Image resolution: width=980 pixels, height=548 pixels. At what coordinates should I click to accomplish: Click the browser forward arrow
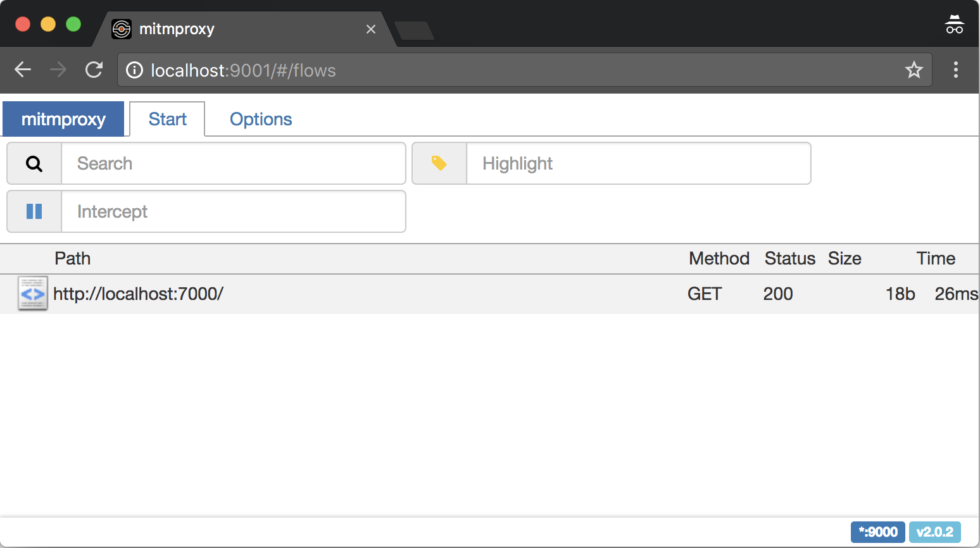point(58,70)
